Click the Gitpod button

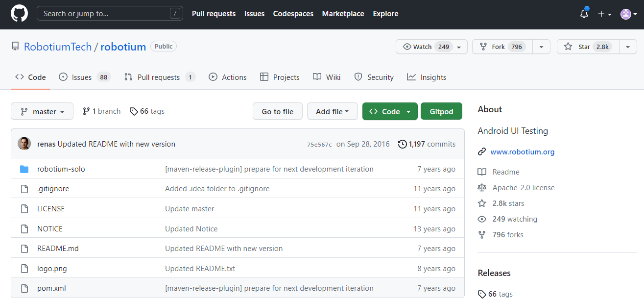coord(441,111)
